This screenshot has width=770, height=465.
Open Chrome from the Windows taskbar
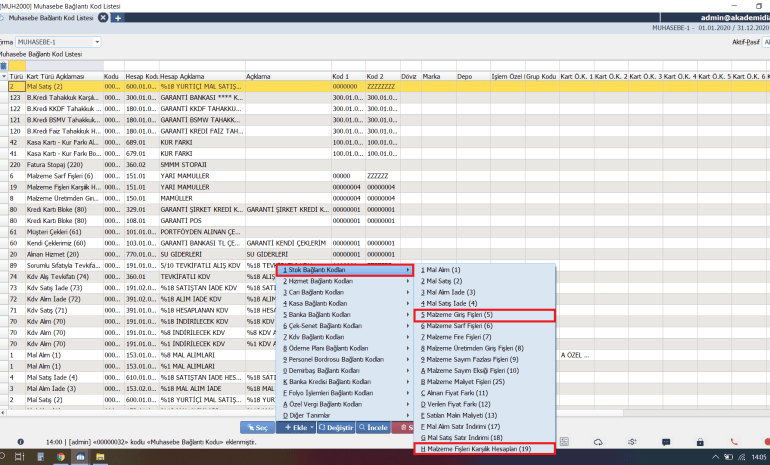pos(60,457)
